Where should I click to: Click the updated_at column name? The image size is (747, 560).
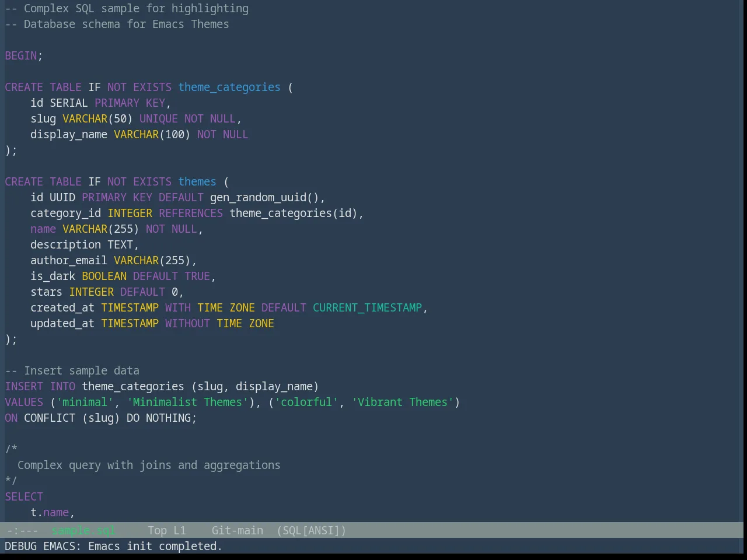tap(62, 323)
